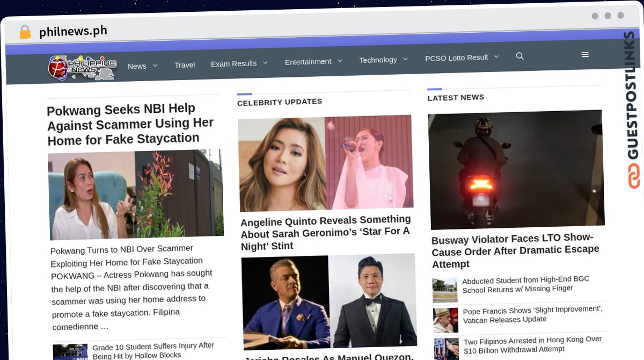Expand the Exam Results dropdown arrow
Image resolution: width=644 pixels, height=360 pixels.
[x=265, y=63]
